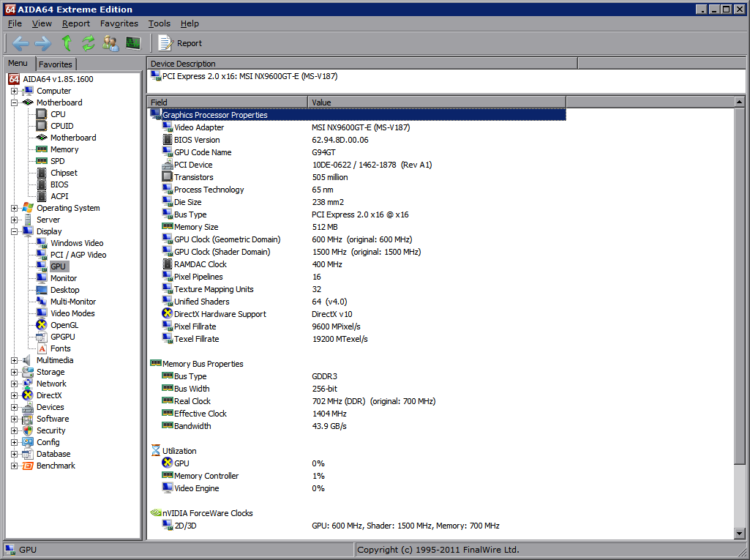
Task: Click the green monitor graph toolbar icon
Action: (x=132, y=43)
